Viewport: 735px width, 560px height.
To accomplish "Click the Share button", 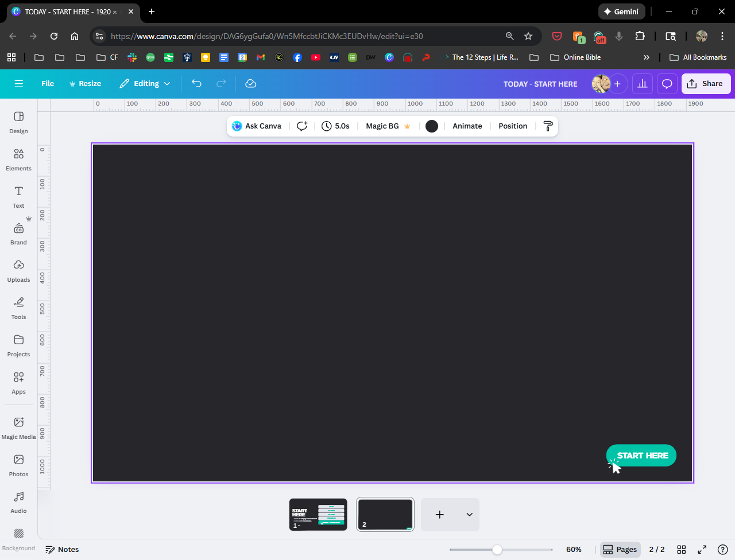I will [705, 84].
